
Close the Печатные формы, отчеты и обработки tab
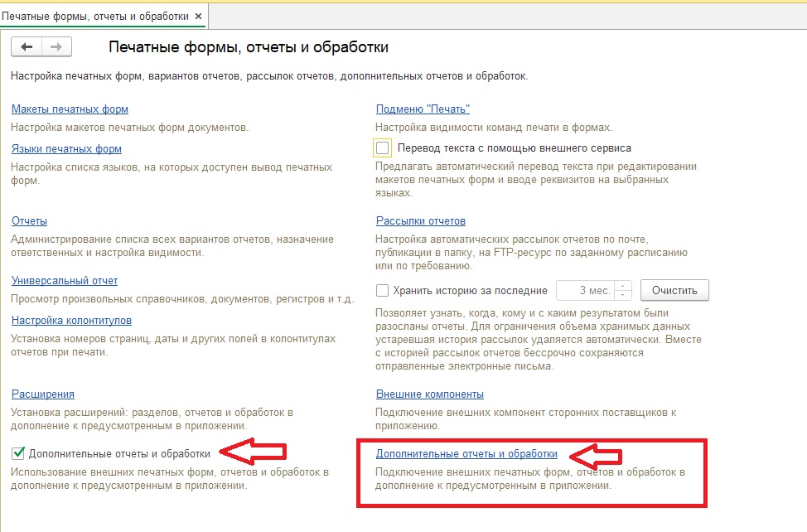point(198,16)
